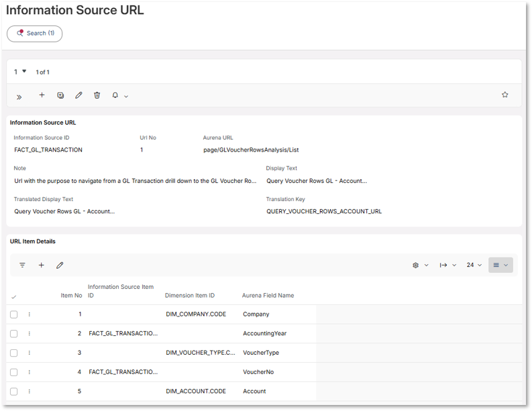This screenshot has width=532, height=411.
Task: Click the AccountingYear field name cell
Action: [264, 333]
